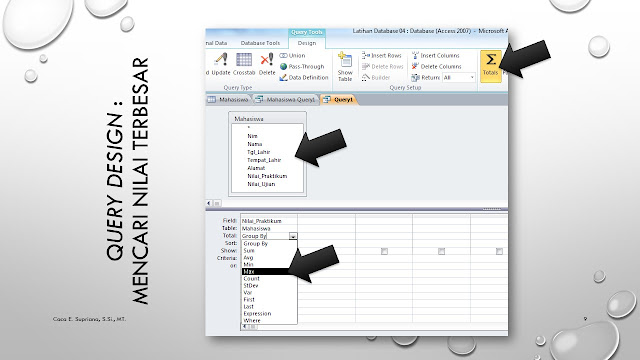This screenshot has height=360, width=640.
Task: Select the Crosstab query type
Action: (x=244, y=64)
